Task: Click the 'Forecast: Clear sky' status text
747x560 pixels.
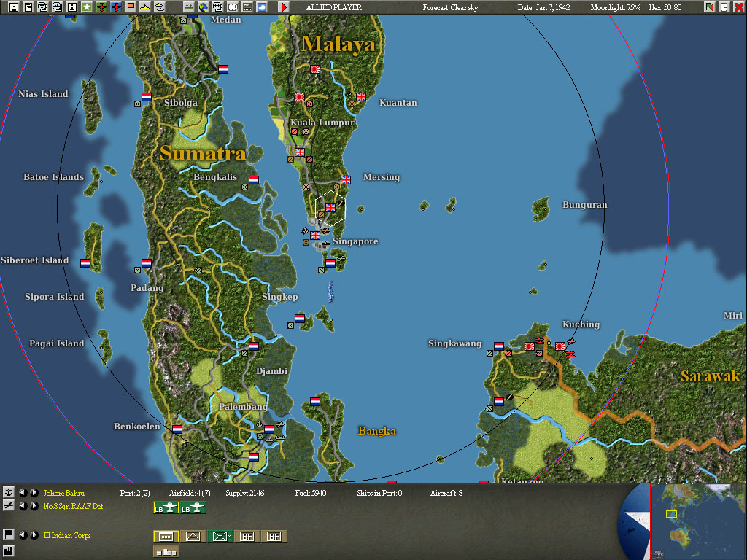Action: point(450,7)
